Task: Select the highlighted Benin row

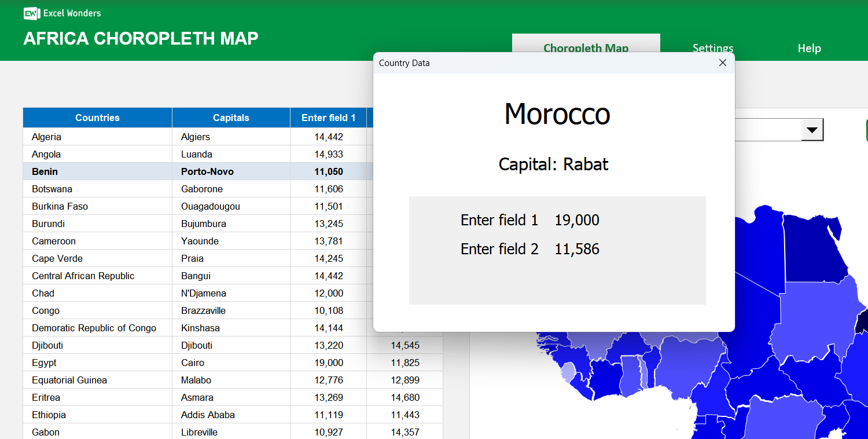Action: pyautogui.click(x=97, y=171)
